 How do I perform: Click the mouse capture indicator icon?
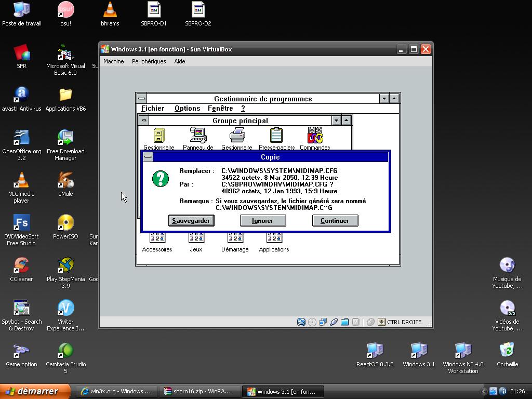coord(370,322)
